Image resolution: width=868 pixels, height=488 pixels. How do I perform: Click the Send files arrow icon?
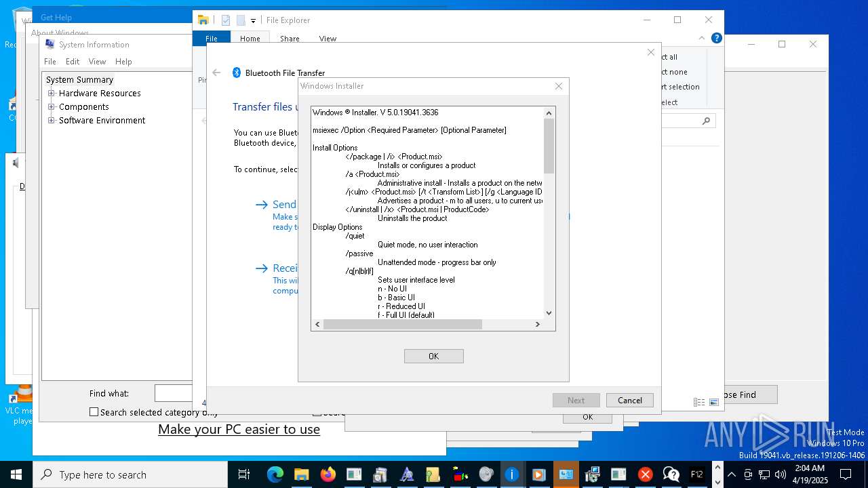pyautogui.click(x=262, y=205)
